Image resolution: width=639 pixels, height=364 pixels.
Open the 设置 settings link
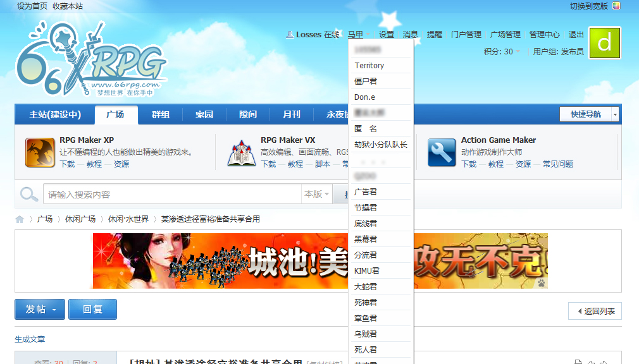point(387,35)
